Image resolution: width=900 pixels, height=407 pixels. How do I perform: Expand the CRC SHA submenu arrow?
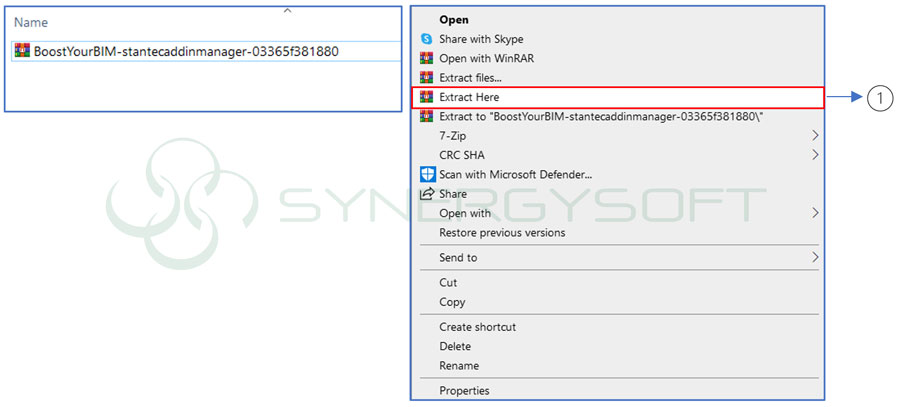[814, 154]
